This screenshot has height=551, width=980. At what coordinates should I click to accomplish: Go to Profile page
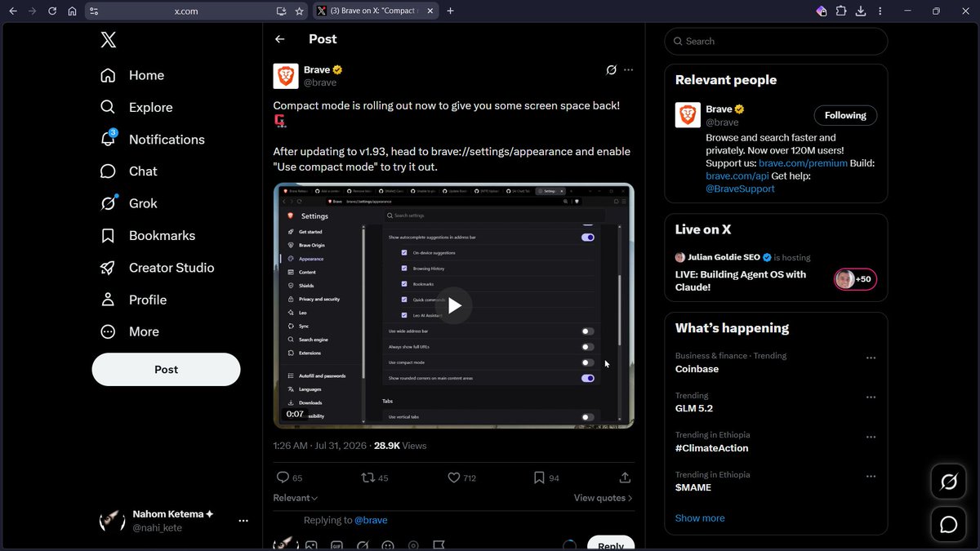133,300
